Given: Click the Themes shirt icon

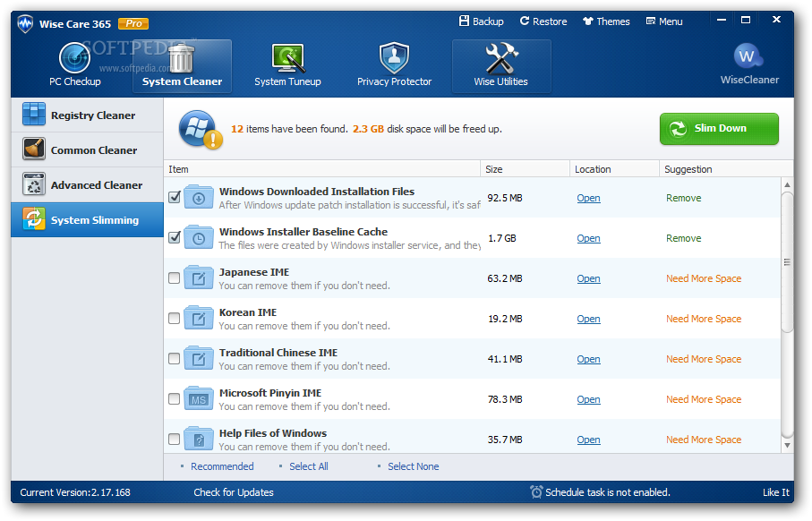Looking at the screenshot, I should point(588,21).
